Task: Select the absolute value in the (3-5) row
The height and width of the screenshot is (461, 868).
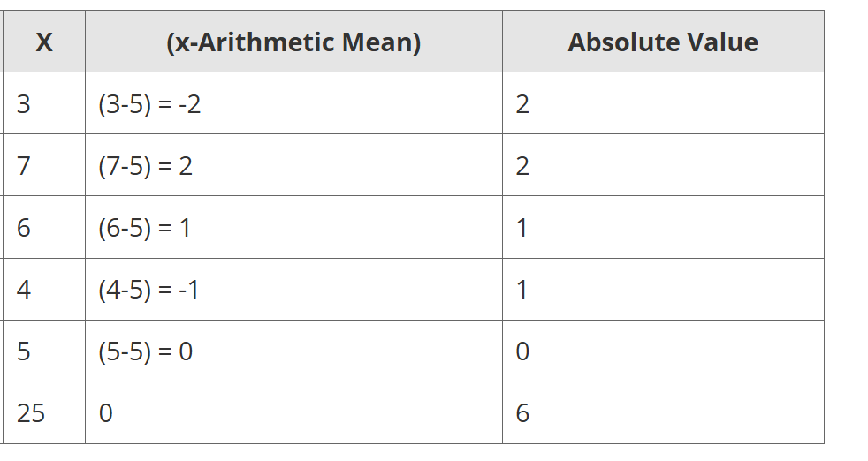Action: [522, 104]
